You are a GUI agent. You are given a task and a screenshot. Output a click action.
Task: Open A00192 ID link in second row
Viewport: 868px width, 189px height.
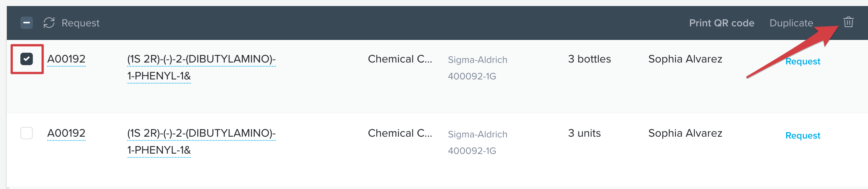pyautogui.click(x=66, y=133)
